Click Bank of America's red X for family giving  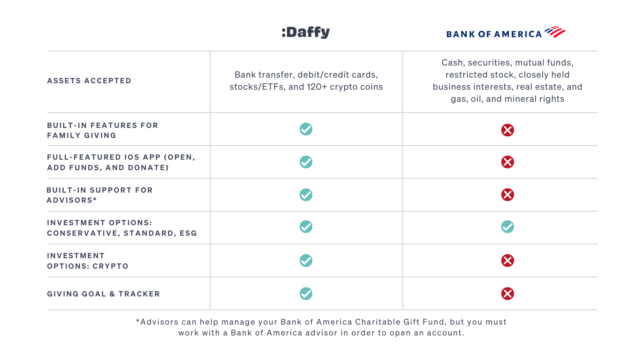pos(508,130)
